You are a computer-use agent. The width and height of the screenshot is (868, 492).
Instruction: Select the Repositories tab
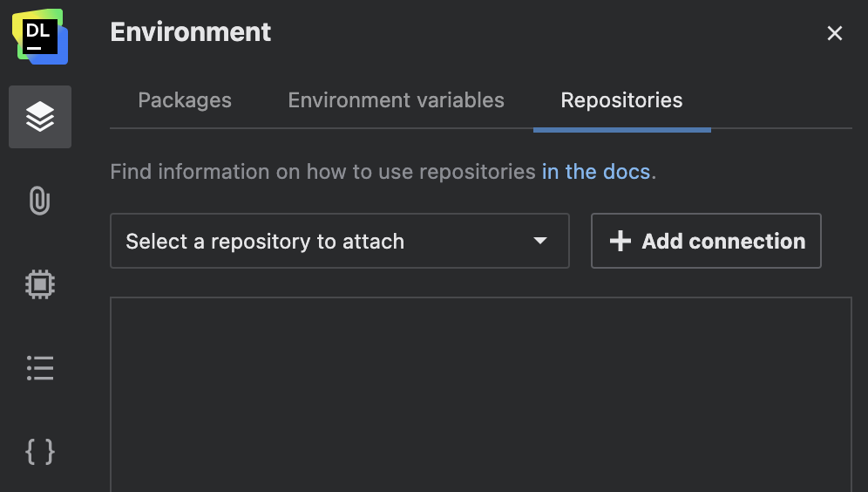[621, 100]
